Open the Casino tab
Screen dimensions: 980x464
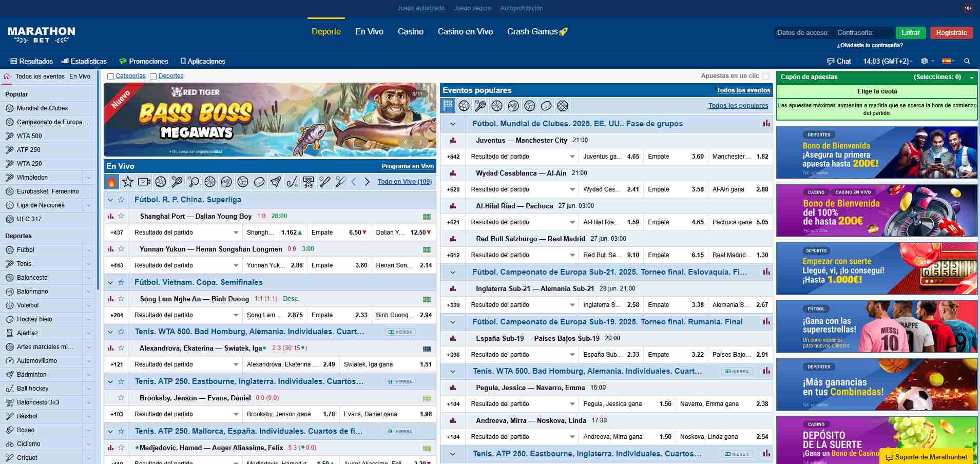(x=411, y=32)
